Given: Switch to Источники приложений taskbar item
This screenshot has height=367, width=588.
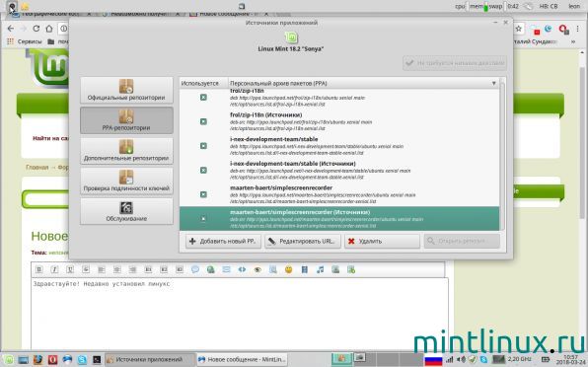Looking at the screenshot, I should pyautogui.click(x=149, y=359).
